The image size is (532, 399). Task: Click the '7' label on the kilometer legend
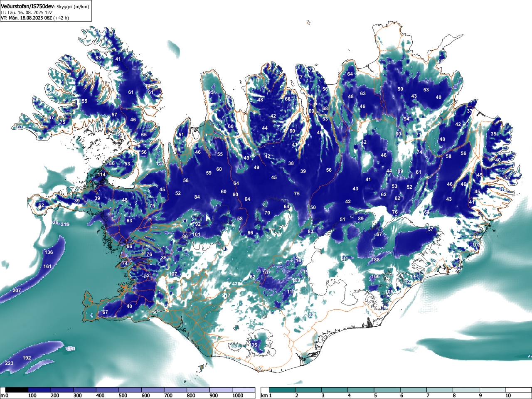(428, 396)
